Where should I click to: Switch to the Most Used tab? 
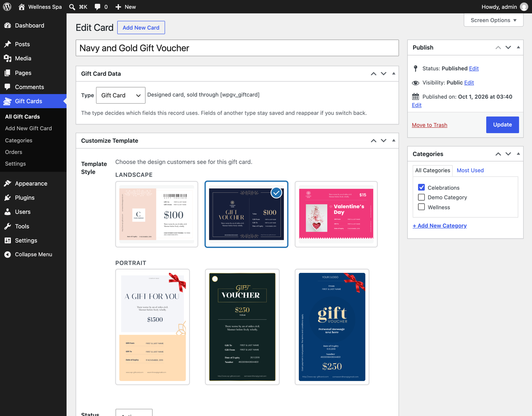(x=470, y=170)
